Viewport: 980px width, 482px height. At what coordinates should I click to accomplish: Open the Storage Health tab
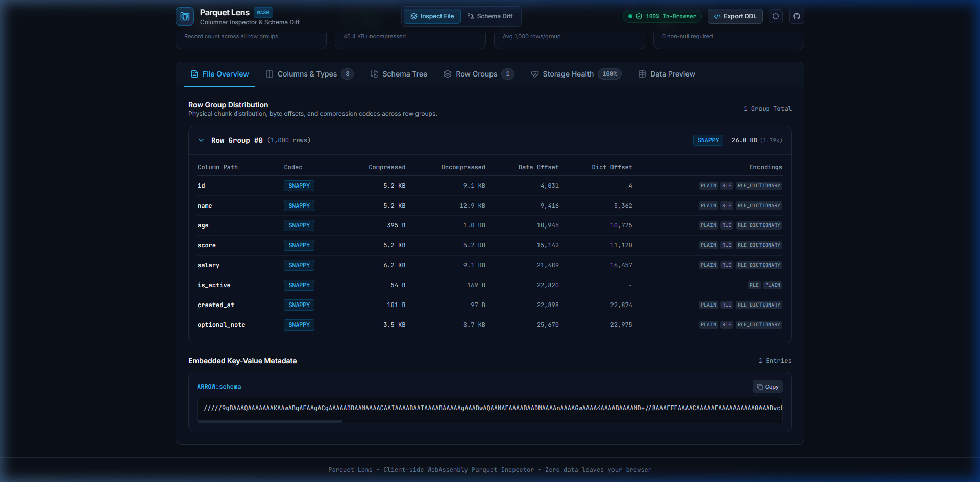[x=576, y=74]
